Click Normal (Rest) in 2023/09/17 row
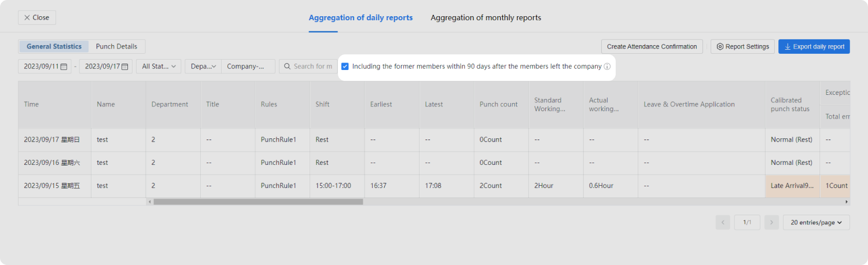Screen dimensions: 868x265 pyautogui.click(x=792, y=140)
